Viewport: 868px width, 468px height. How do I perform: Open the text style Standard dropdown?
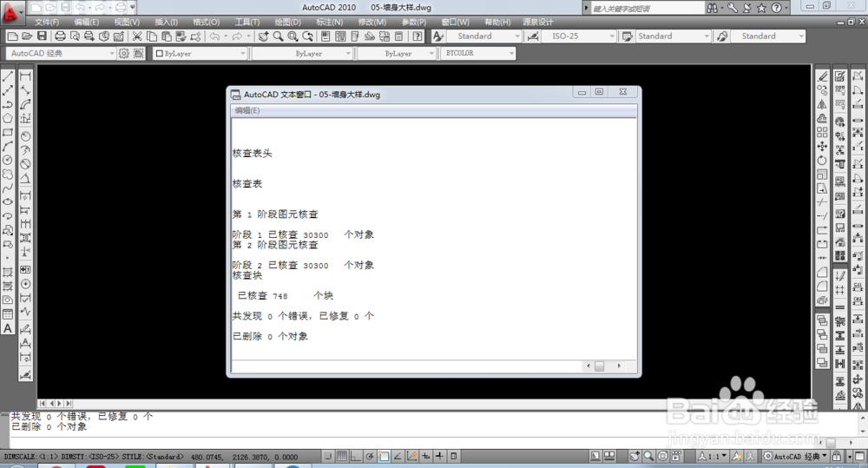point(485,36)
